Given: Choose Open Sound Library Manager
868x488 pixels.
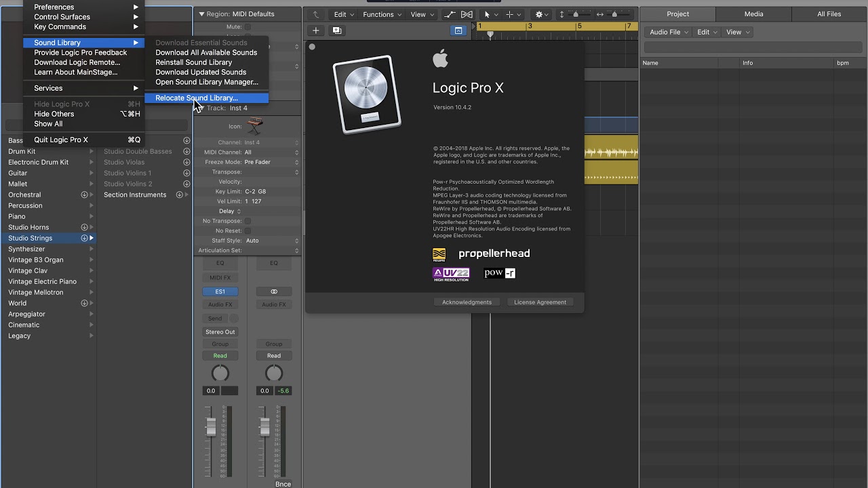Looking at the screenshot, I should [207, 82].
